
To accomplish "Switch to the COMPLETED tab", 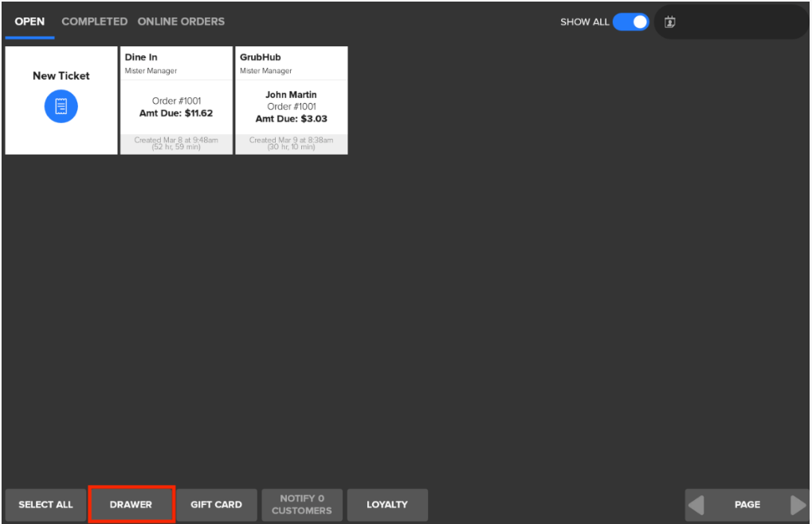I will pyautogui.click(x=94, y=22).
